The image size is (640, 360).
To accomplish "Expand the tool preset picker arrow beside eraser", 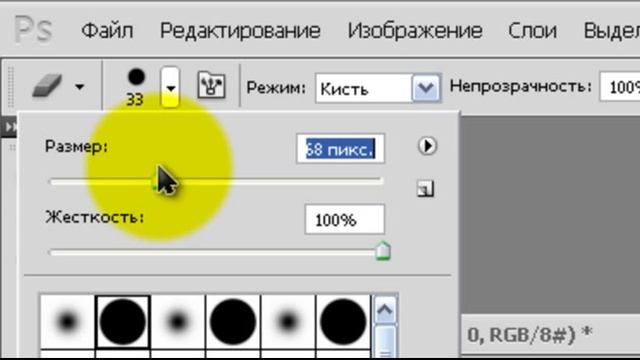I will [x=80, y=87].
